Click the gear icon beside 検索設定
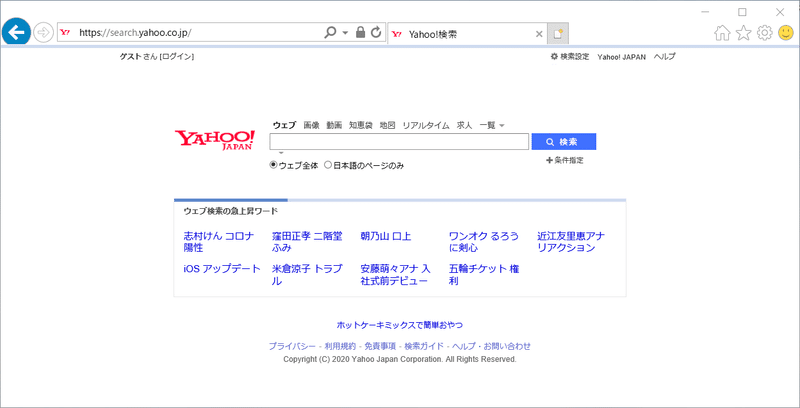 555,57
